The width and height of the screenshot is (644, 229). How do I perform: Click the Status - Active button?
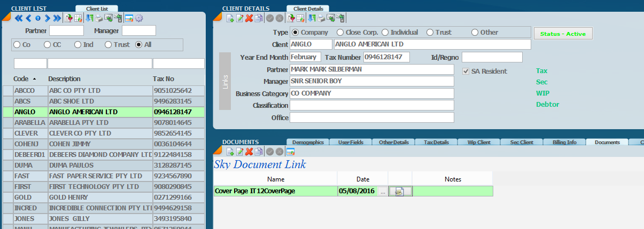563,34
